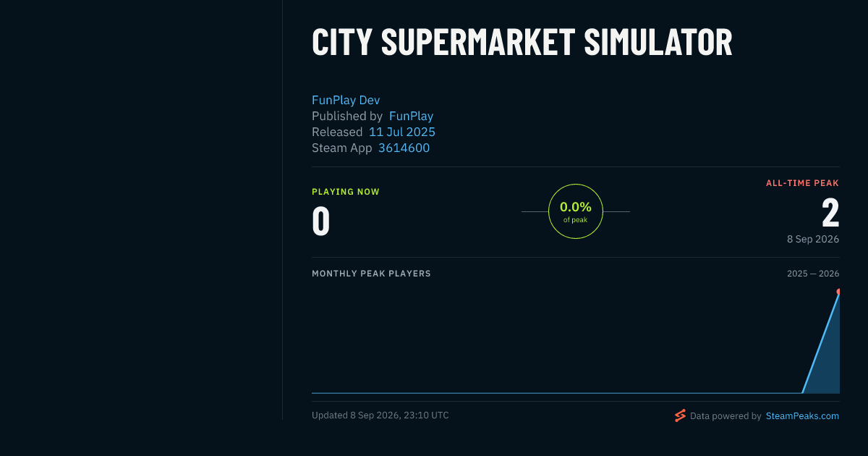Screen dimensions: 868x456
Task: Click the SteamPeaks logo icon
Action: pos(680,415)
